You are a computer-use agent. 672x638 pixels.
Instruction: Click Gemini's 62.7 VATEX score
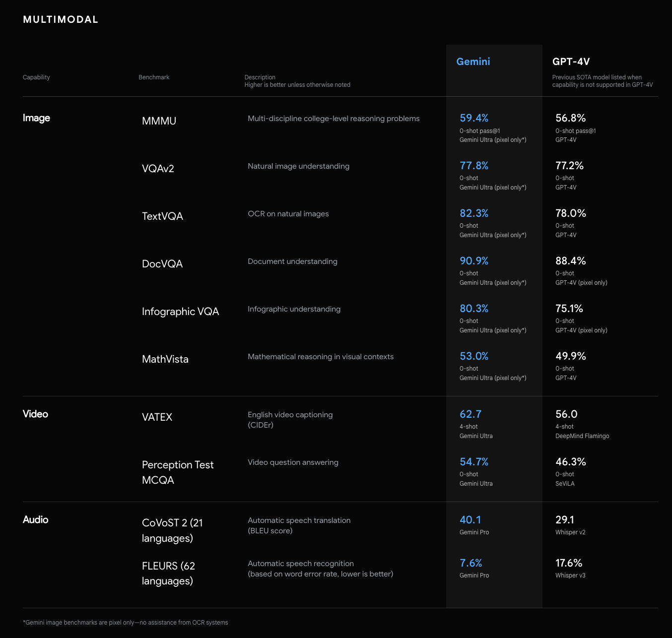(470, 414)
